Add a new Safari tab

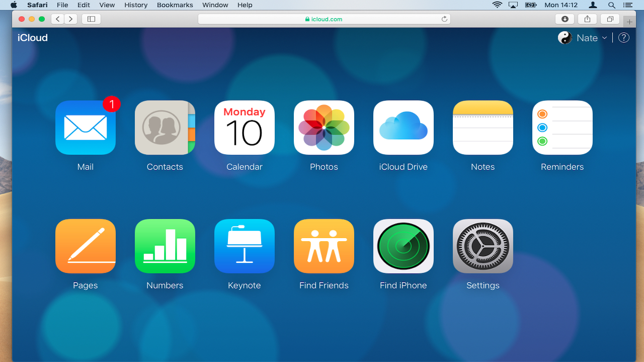[629, 22]
